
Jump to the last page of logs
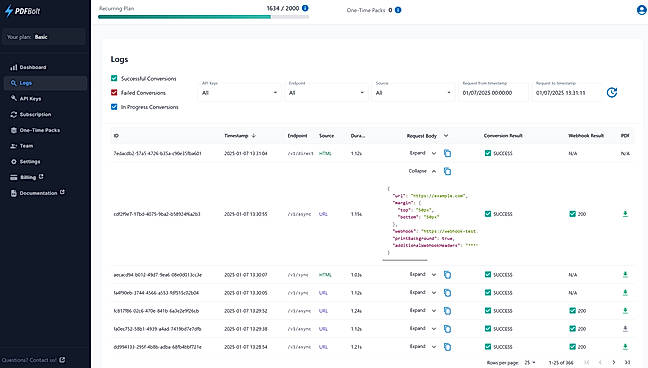627,363
